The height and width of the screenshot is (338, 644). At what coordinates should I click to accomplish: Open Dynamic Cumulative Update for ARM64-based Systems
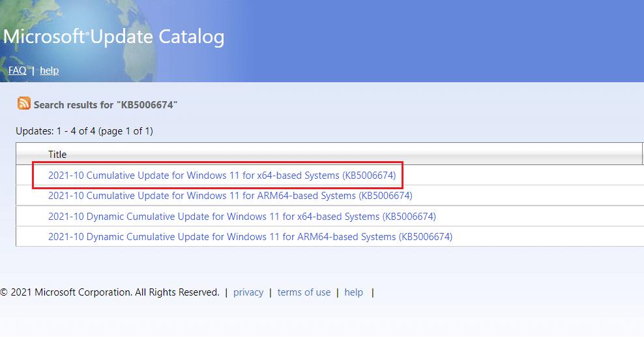click(250, 237)
